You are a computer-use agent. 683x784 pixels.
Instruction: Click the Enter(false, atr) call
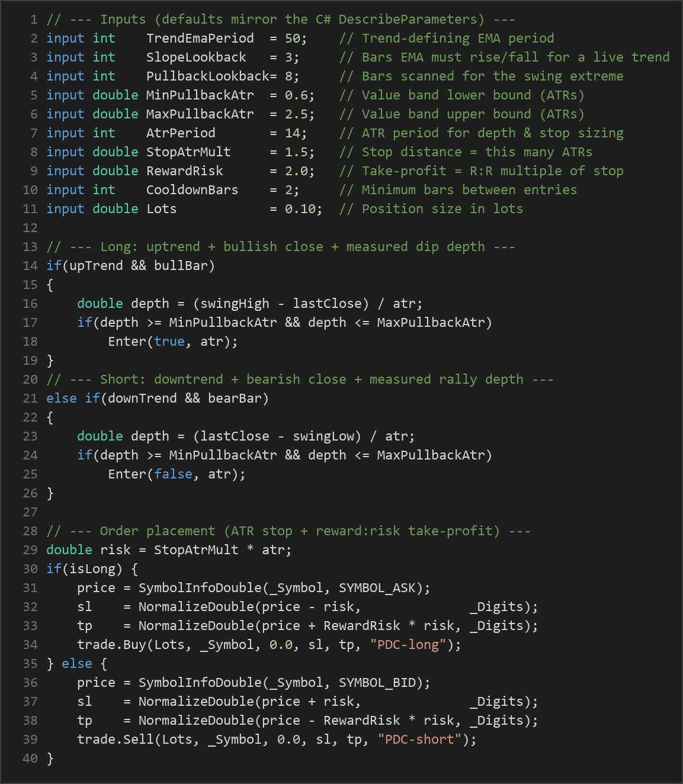click(177, 474)
